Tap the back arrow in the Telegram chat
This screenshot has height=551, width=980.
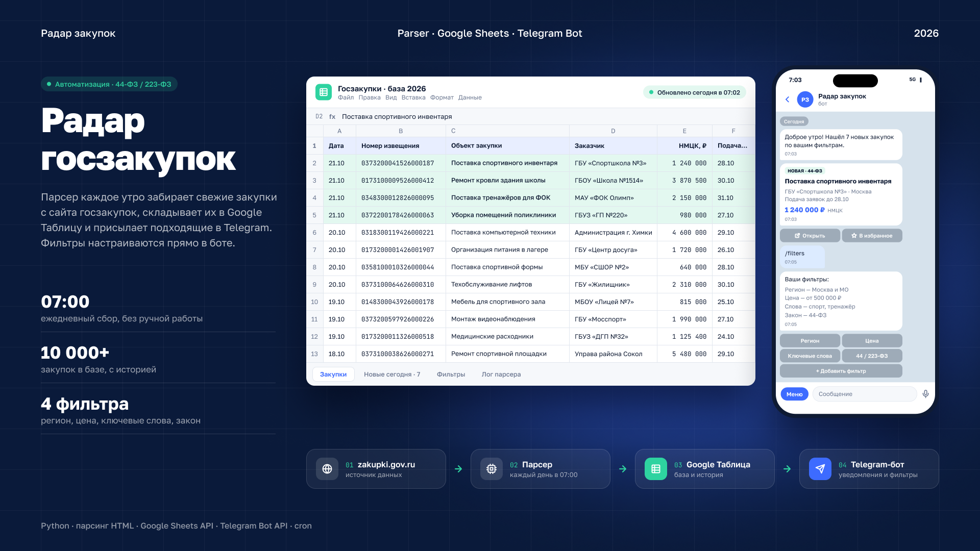[x=787, y=99]
